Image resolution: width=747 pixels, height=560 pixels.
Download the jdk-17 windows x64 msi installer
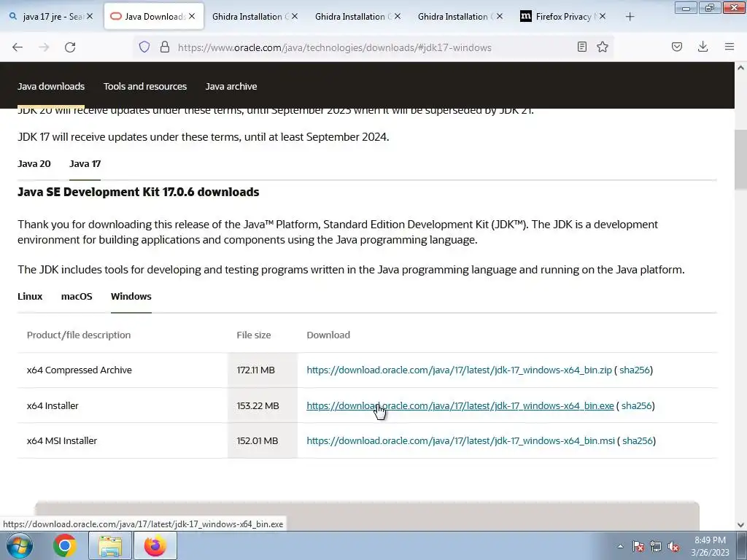[461, 441]
